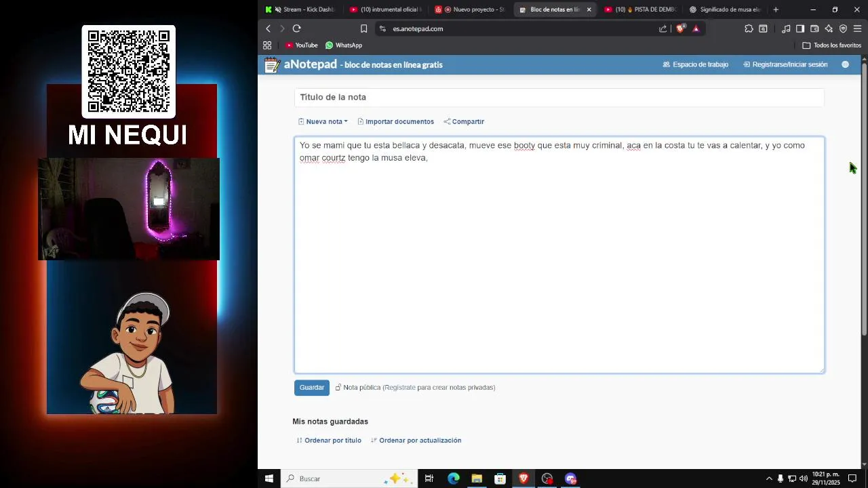Open a new browser tab
The width and height of the screenshot is (868, 488).
point(776,9)
